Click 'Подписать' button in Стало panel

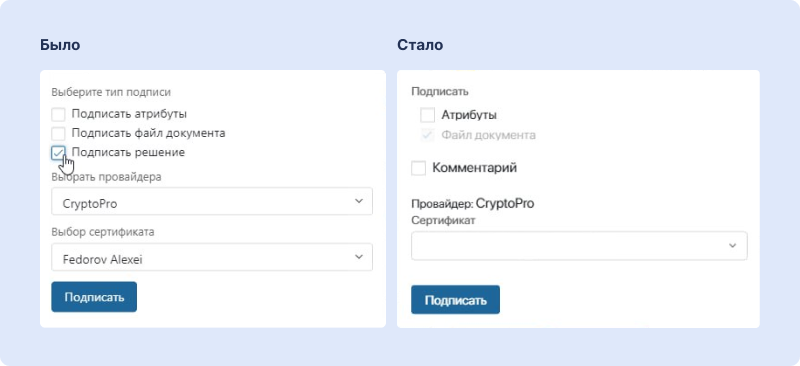point(455,300)
